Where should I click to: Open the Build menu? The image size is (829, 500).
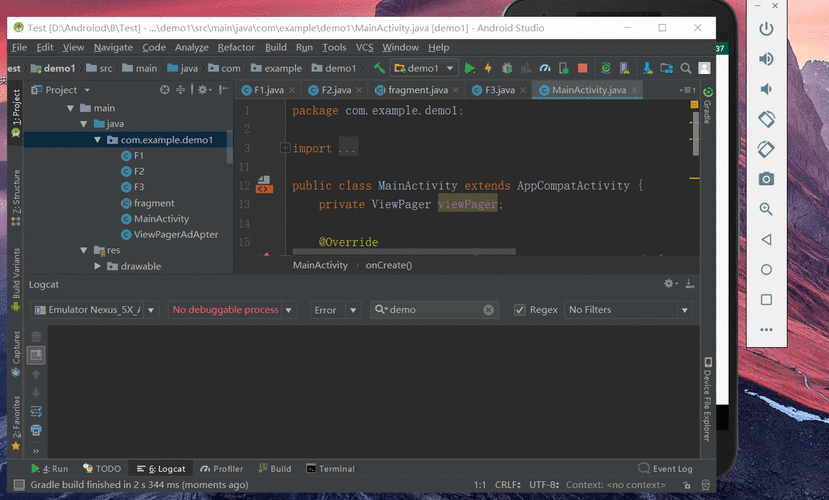[275, 48]
